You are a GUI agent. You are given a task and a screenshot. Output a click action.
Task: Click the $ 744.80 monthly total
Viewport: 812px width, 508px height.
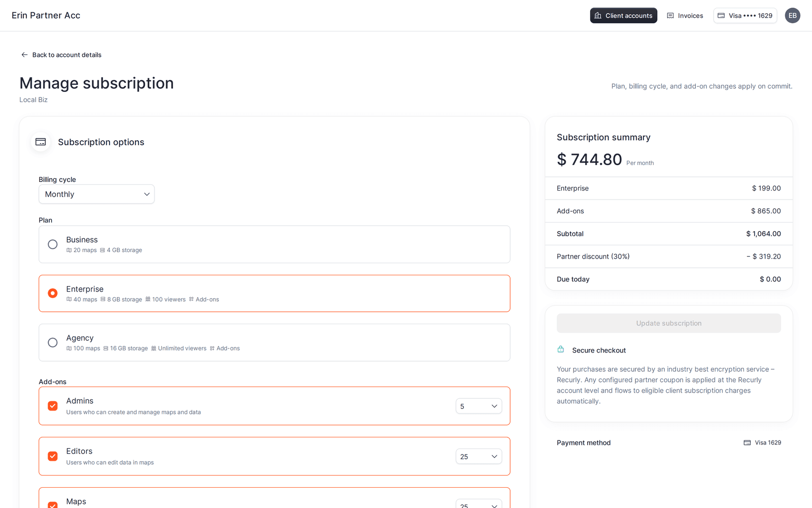tap(589, 160)
